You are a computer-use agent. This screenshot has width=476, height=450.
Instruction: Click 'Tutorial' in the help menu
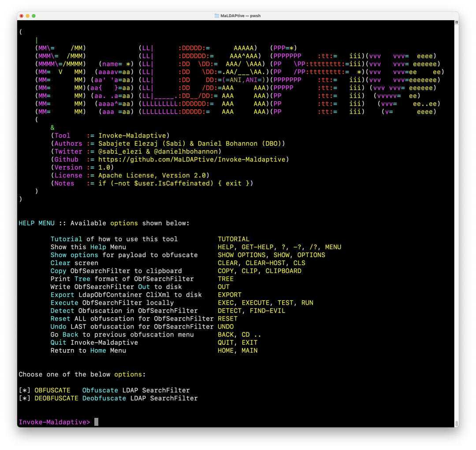(x=66, y=239)
